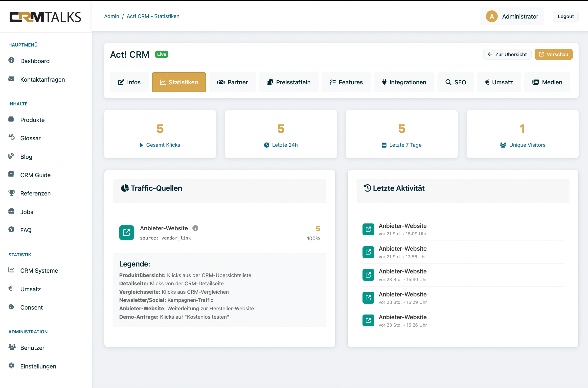Click the Glossar spell-check icon
Image resolution: width=588 pixels, height=388 pixels.
tap(12, 138)
